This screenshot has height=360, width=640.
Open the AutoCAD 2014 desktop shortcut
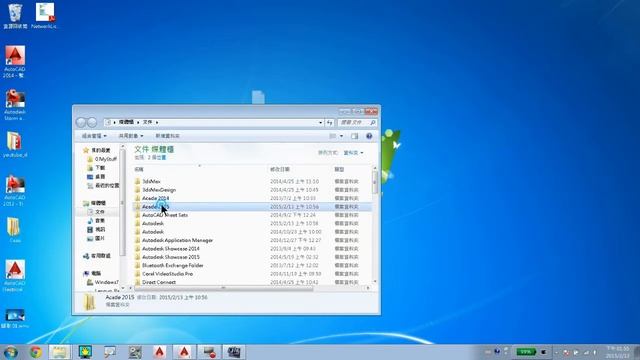(x=15, y=61)
